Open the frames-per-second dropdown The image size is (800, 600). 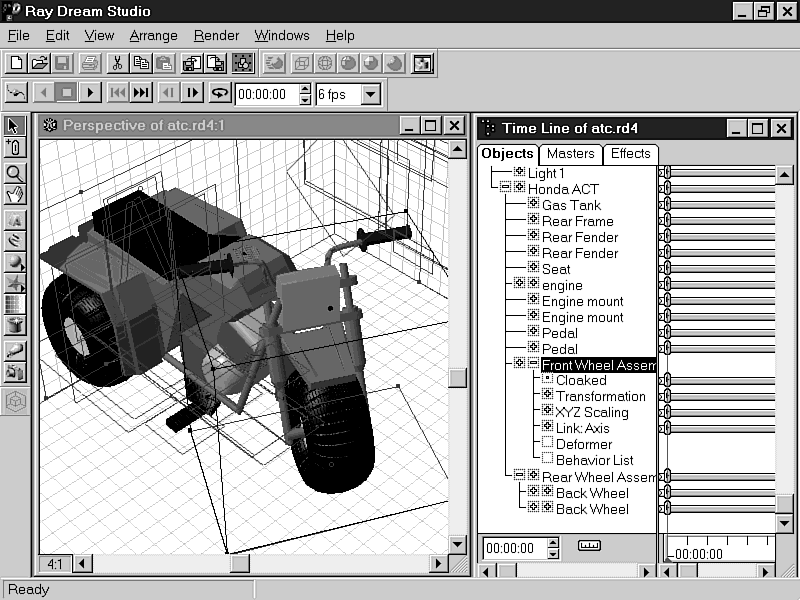[x=371, y=95]
